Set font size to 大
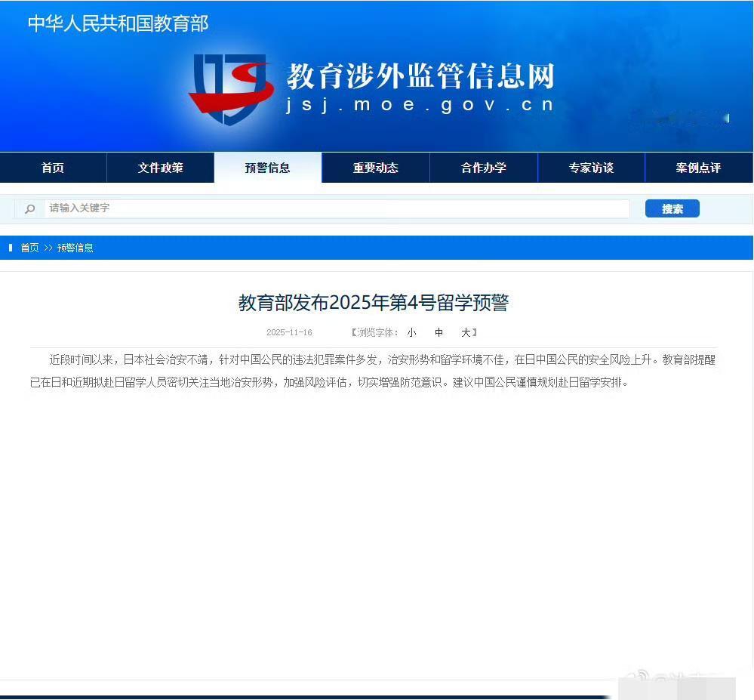Viewport: 754px width, 700px height. (466, 332)
